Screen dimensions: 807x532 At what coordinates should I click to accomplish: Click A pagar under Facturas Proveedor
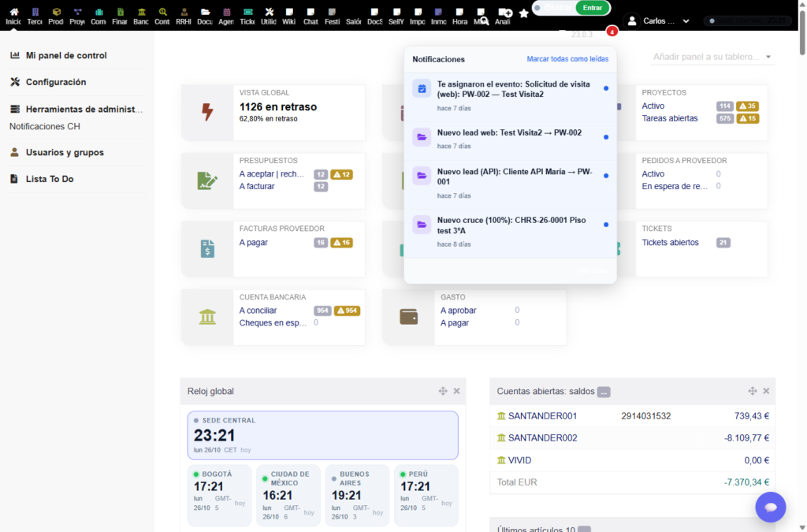click(253, 242)
